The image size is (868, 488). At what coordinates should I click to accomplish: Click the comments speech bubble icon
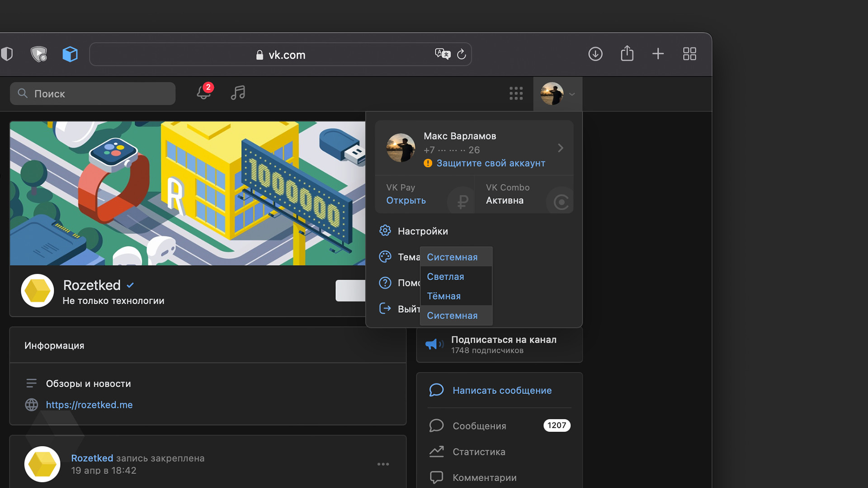pos(436,478)
